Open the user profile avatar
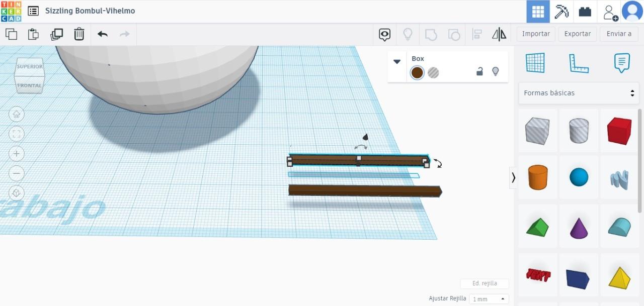 pos(632,12)
